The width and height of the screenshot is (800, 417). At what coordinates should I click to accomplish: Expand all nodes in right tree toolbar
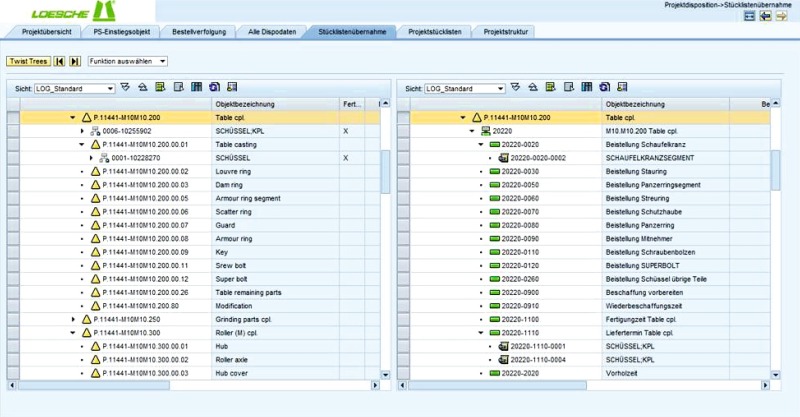[515, 88]
